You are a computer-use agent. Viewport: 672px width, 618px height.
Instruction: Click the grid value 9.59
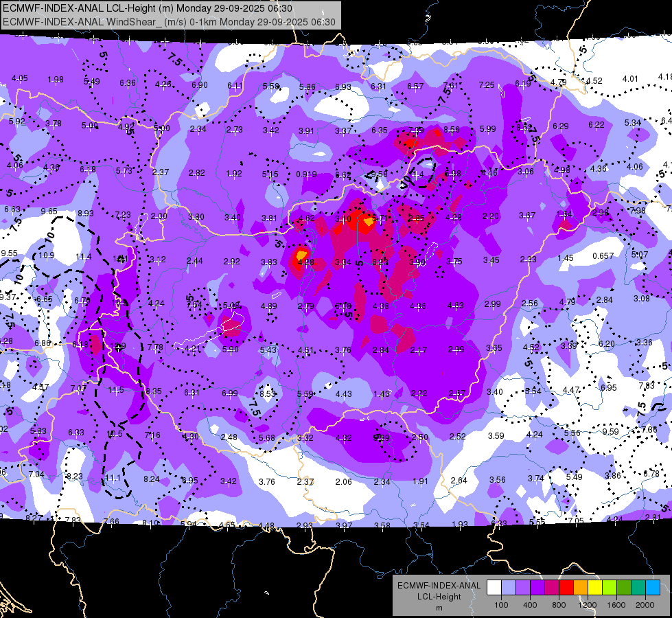click(611, 431)
